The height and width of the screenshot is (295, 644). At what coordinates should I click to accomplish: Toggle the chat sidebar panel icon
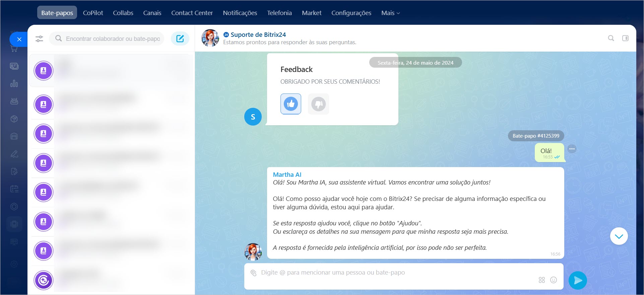625,38
